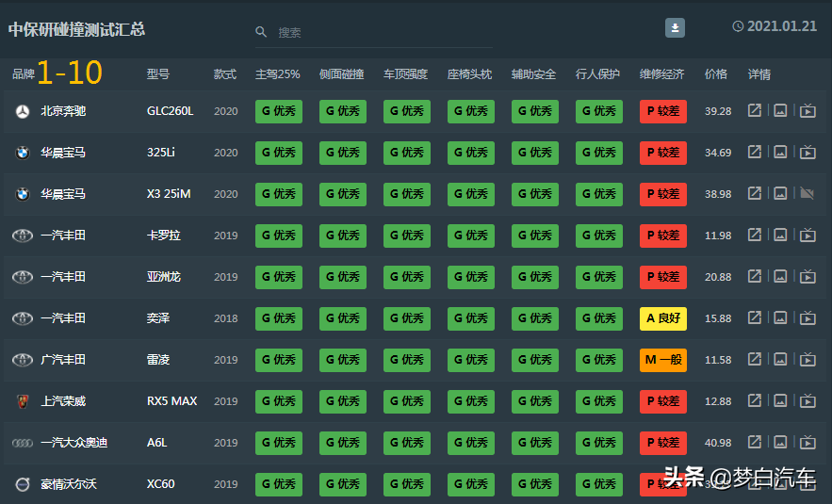832x504 pixels.
Task: Select price 40.98 in A6L row
Action: click(718, 443)
